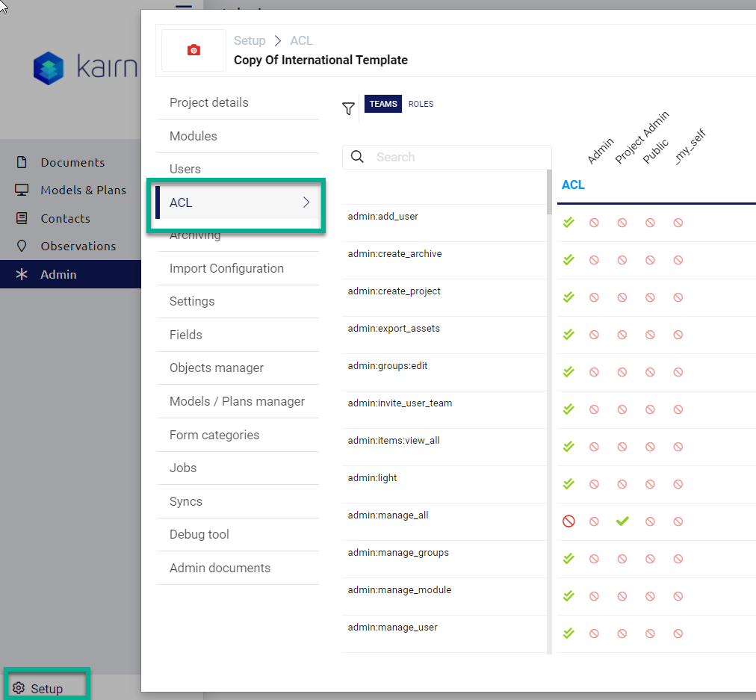Click the Setup gear icon

(19, 688)
